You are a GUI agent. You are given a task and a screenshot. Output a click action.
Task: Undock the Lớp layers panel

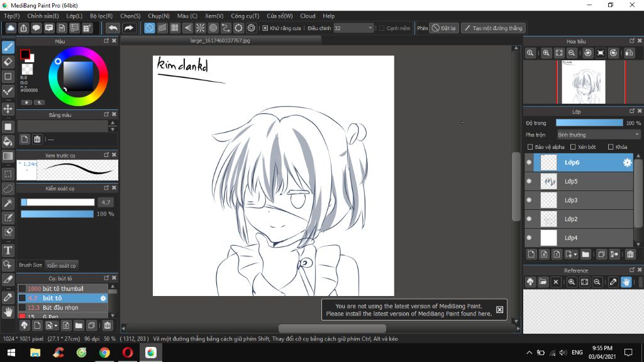tap(632, 111)
